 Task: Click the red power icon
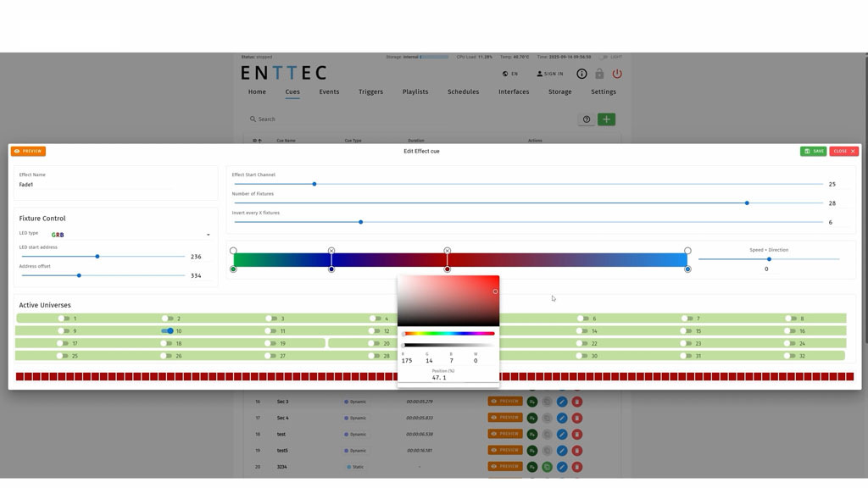tap(617, 74)
